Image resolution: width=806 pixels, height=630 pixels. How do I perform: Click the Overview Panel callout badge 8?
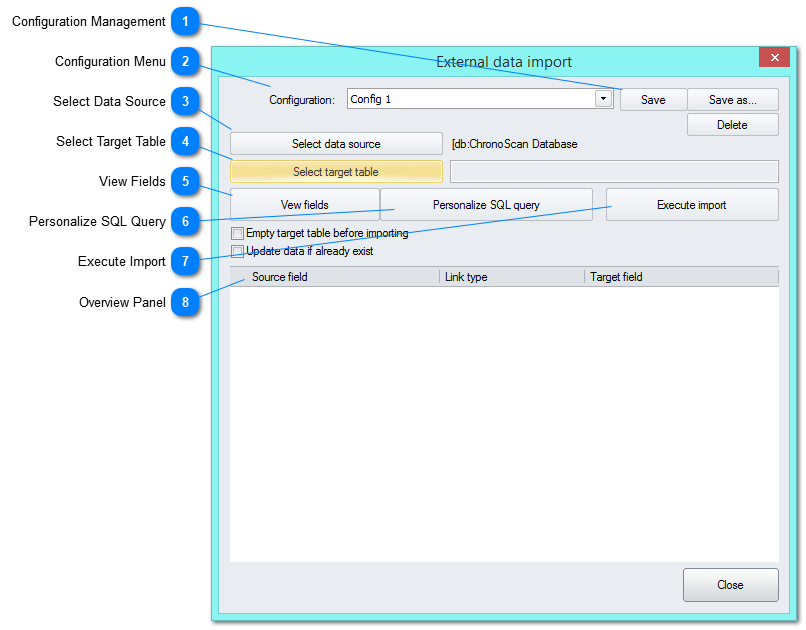pyautogui.click(x=185, y=302)
